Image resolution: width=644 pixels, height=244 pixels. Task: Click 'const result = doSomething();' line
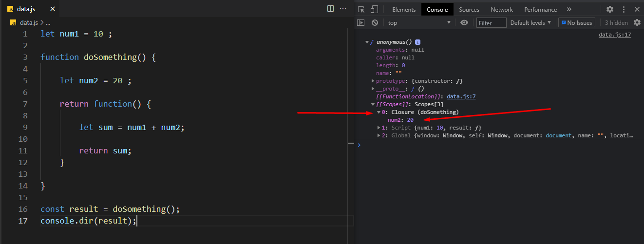110,209
